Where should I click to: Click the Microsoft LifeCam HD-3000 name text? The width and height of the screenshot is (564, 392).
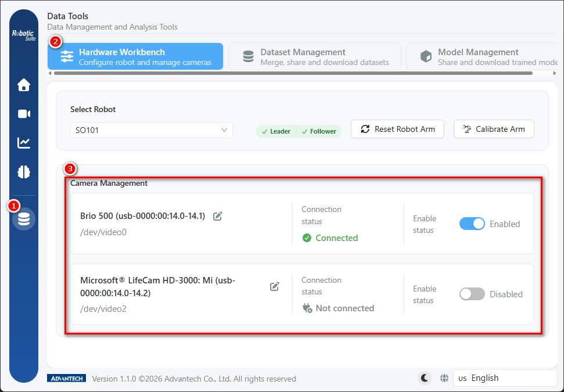[x=158, y=287]
